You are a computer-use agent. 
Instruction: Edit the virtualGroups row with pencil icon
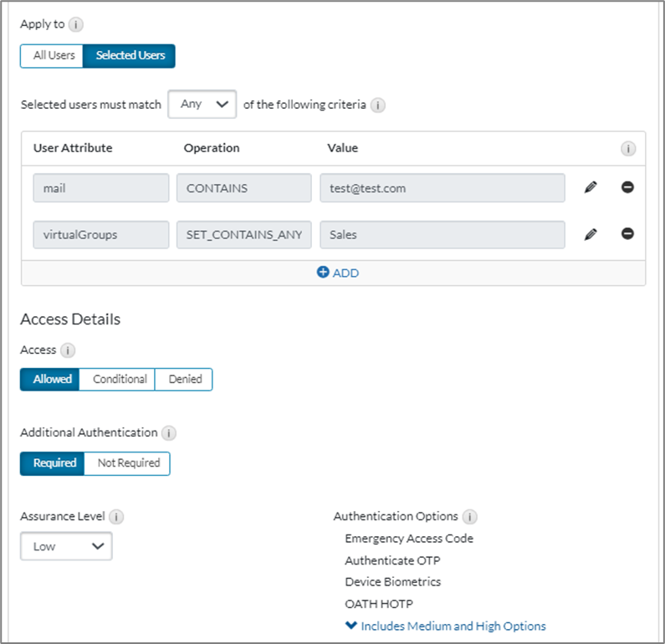(x=591, y=235)
